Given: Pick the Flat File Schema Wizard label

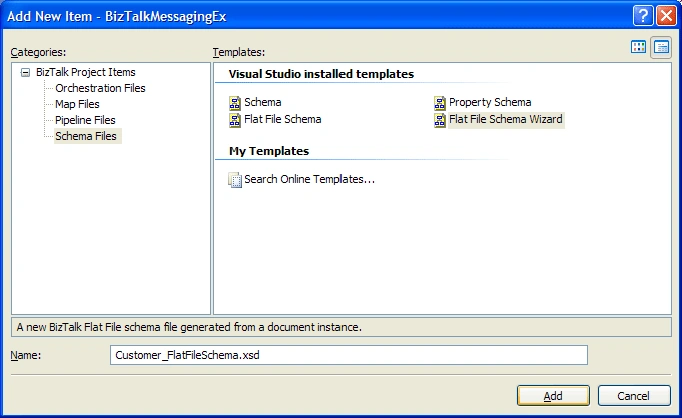Looking at the screenshot, I should 506,119.
